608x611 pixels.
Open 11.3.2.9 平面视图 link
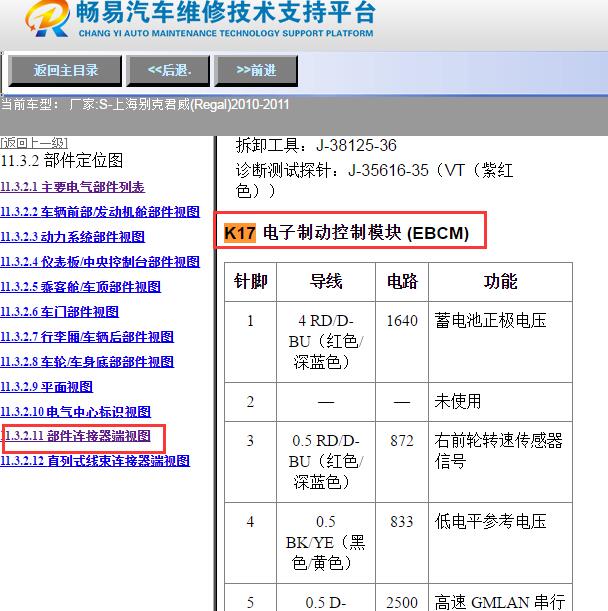(x=46, y=387)
